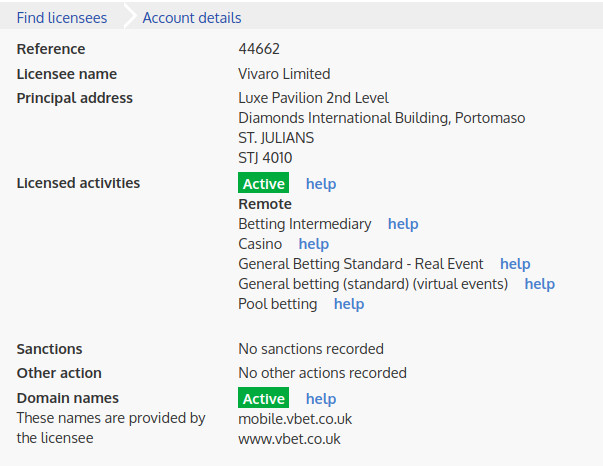Image resolution: width=603 pixels, height=466 pixels.
Task: Open help for Betting Intermediary
Action: (x=403, y=223)
